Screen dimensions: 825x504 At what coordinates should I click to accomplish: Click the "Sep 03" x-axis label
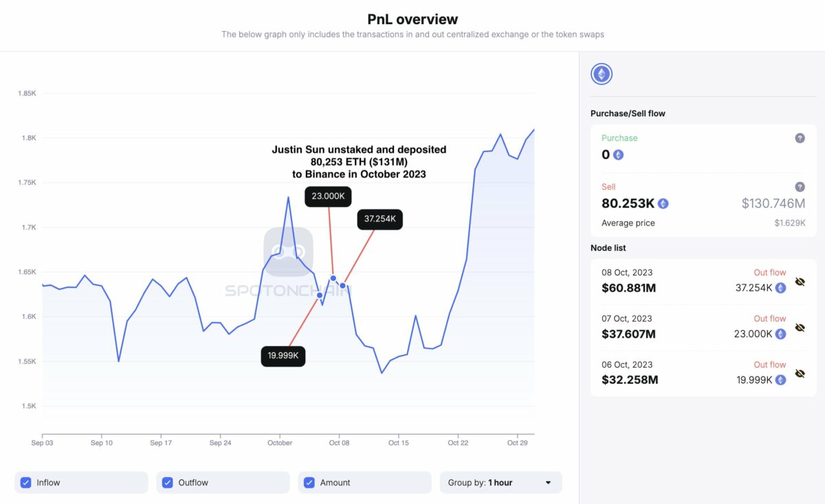42,443
